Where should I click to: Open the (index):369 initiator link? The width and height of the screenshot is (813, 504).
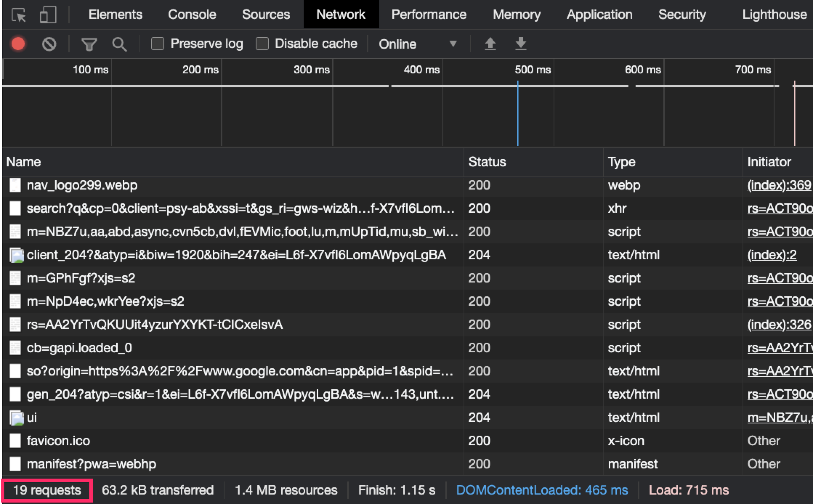pyautogui.click(x=779, y=185)
